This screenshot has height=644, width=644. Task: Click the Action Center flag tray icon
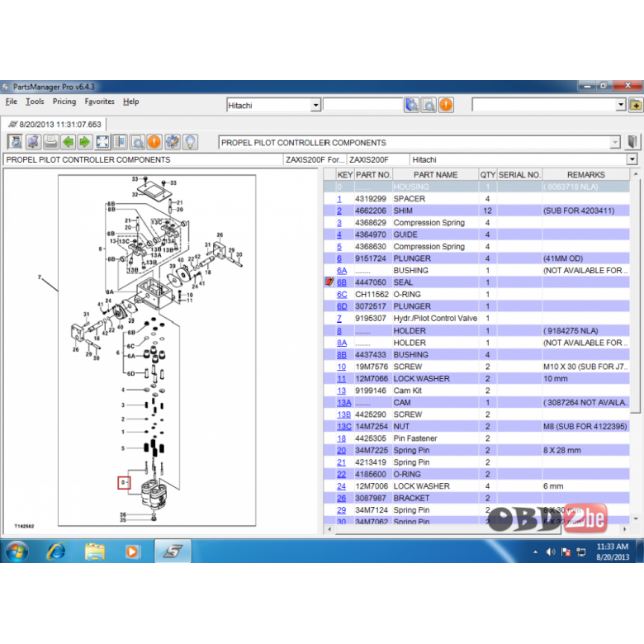click(x=566, y=552)
